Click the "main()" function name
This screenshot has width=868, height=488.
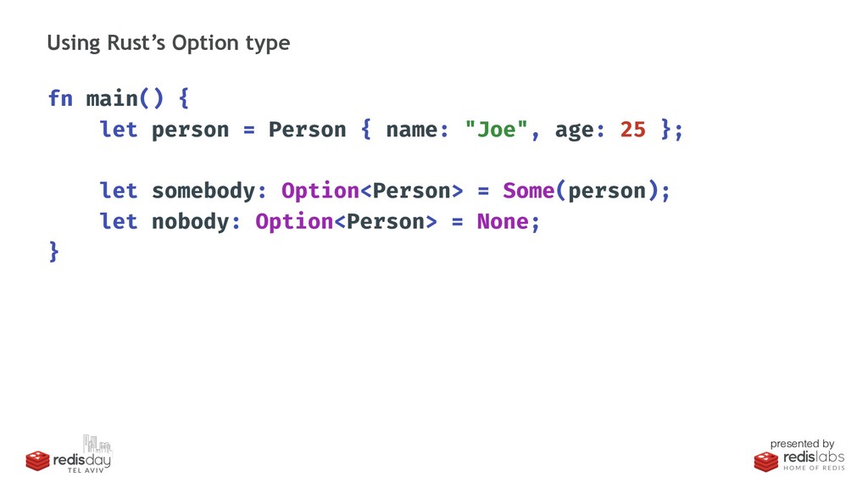coord(125,98)
